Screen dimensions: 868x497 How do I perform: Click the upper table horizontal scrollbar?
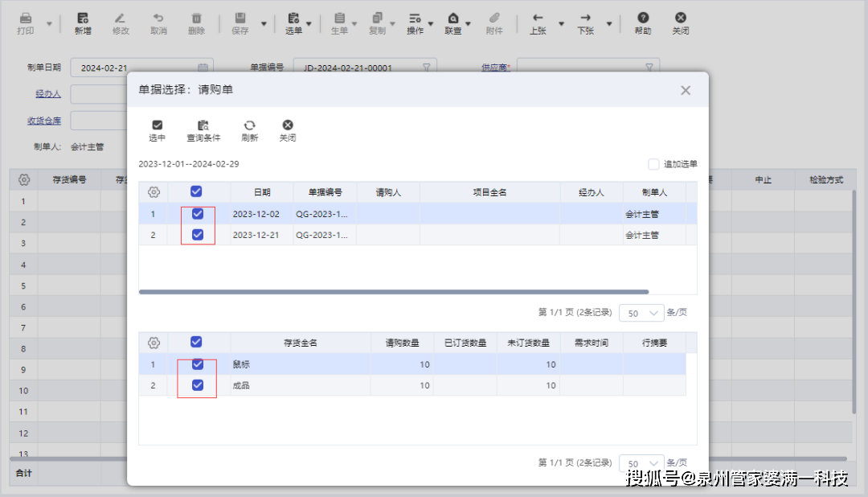394,291
